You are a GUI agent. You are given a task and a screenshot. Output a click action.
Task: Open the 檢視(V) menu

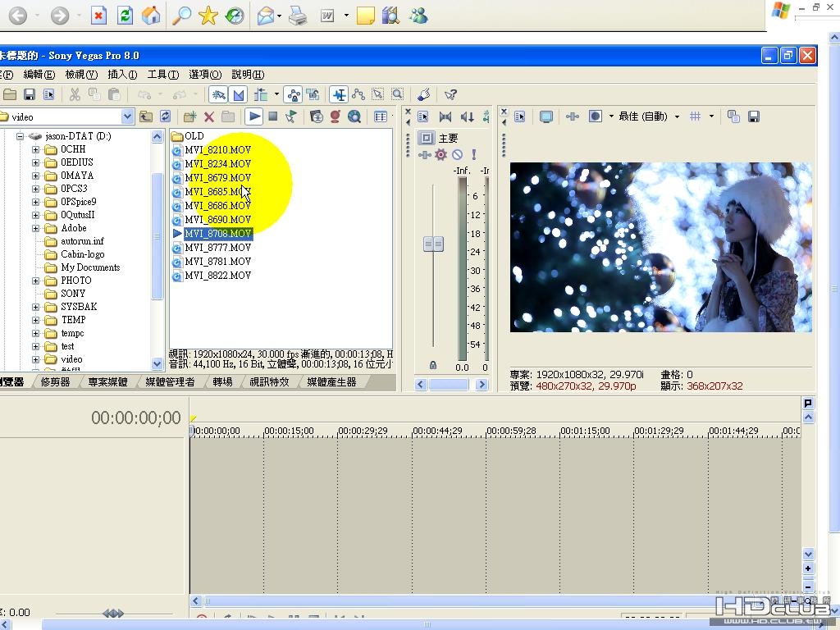[81, 75]
